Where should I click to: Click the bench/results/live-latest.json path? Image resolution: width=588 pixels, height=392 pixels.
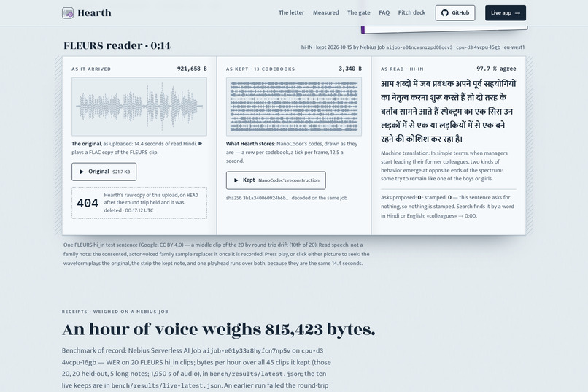pyautogui.click(x=166, y=385)
